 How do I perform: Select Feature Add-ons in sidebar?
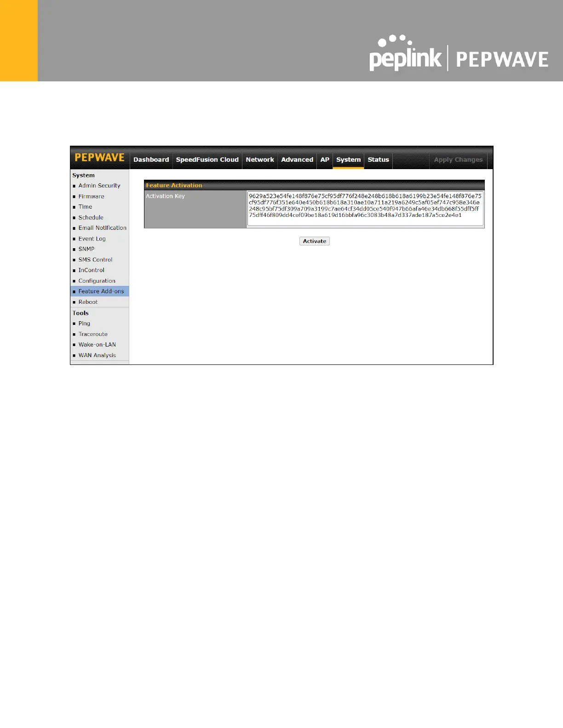(101, 291)
